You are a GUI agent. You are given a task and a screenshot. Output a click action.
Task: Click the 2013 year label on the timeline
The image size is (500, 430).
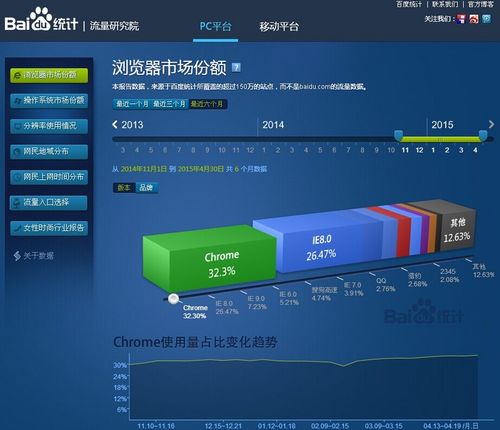tap(132, 125)
